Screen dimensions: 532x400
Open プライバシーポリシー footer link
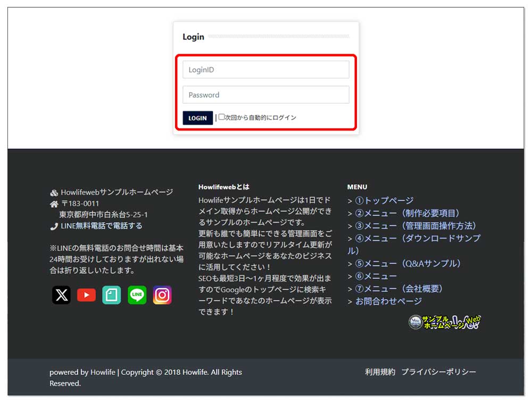pos(438,372)
